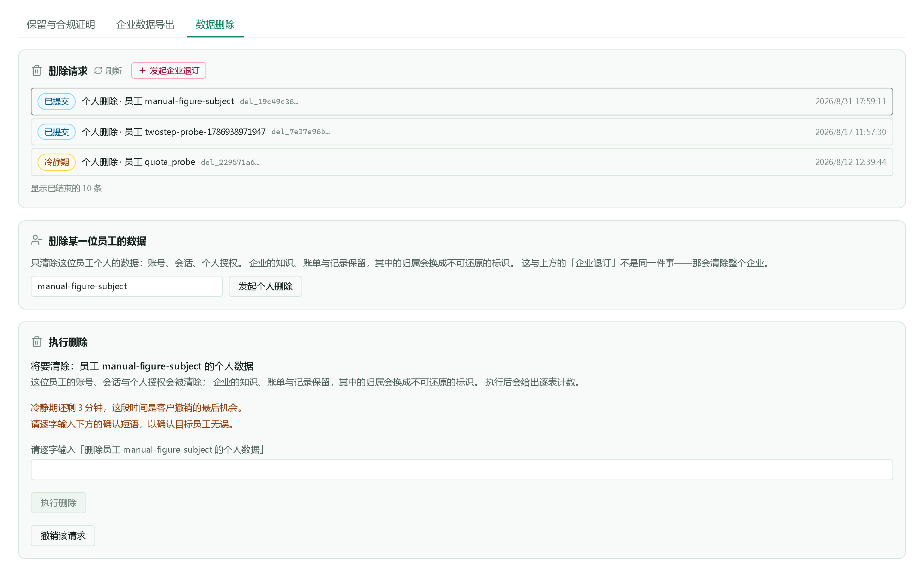
Task: Click the refresh icon next to 刷新
Action: pos(98,70)
